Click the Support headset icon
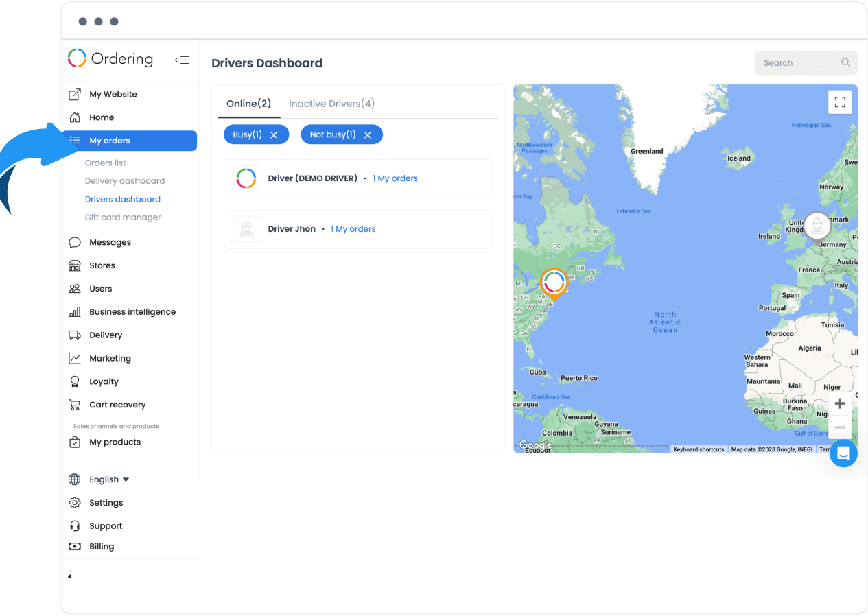868x616 pixels. coord(75,526)
